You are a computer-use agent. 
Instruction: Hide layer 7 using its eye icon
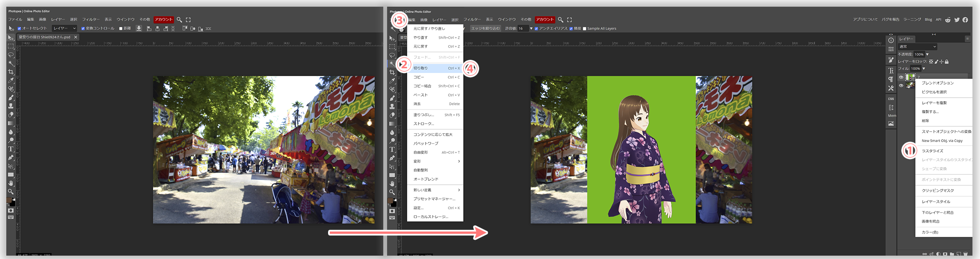click(901, 77)
